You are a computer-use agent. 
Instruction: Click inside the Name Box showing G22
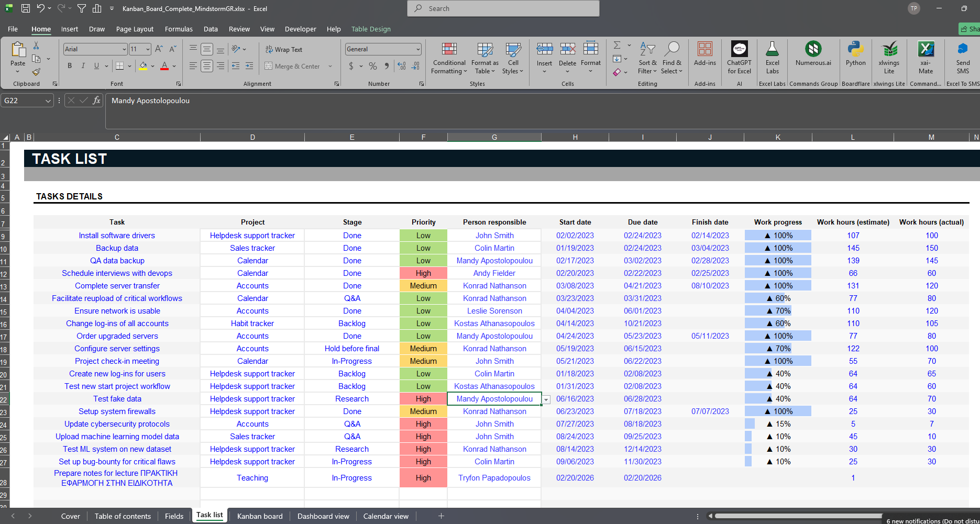click(x=23, y=101)
